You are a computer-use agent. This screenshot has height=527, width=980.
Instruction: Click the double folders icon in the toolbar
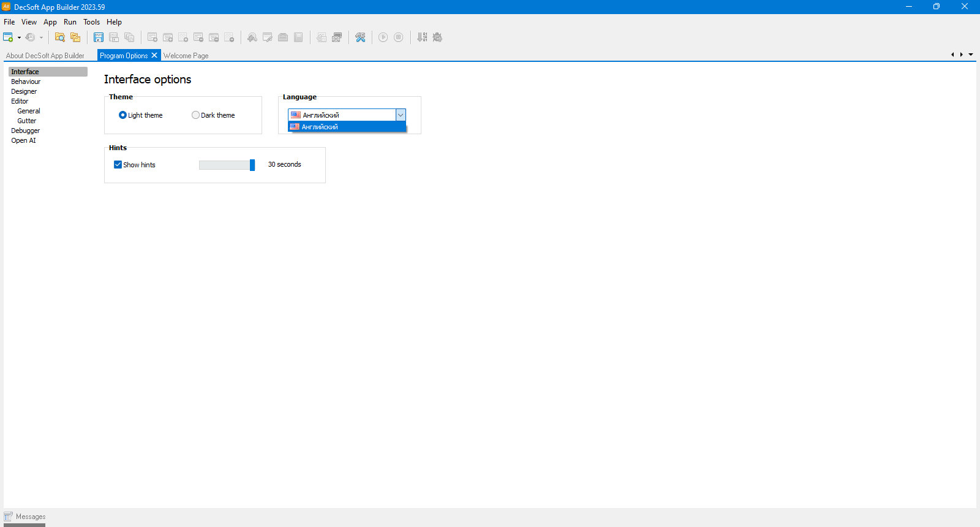[x=75, y=37]
